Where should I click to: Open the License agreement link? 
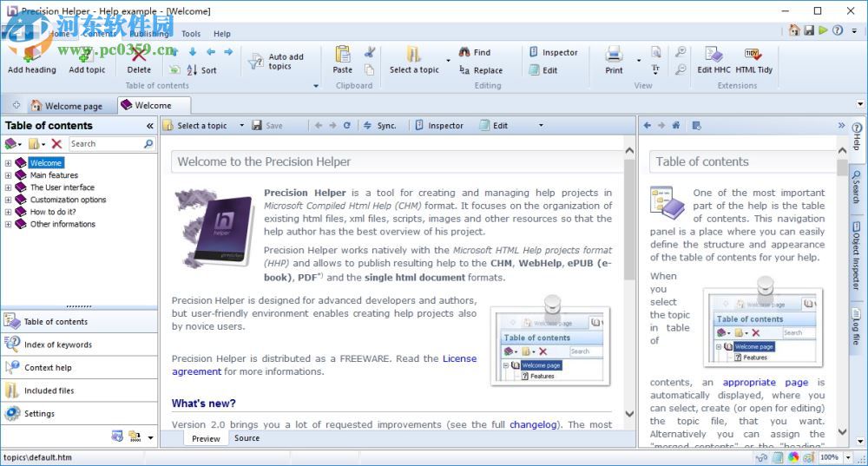point(459,358)
